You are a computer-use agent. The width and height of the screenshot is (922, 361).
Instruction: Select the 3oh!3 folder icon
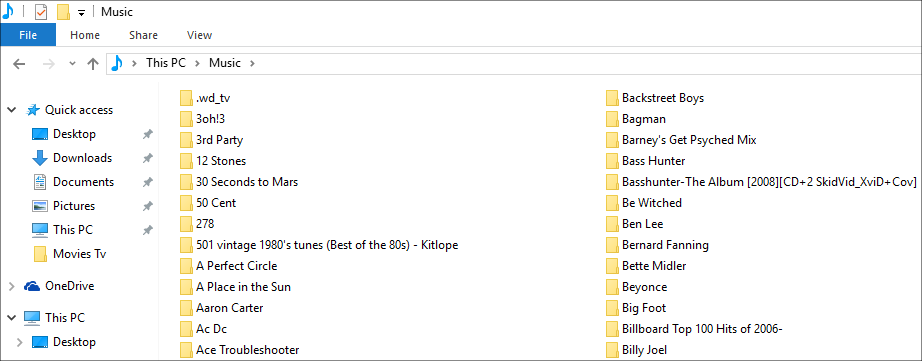click(x=186, y=119)
